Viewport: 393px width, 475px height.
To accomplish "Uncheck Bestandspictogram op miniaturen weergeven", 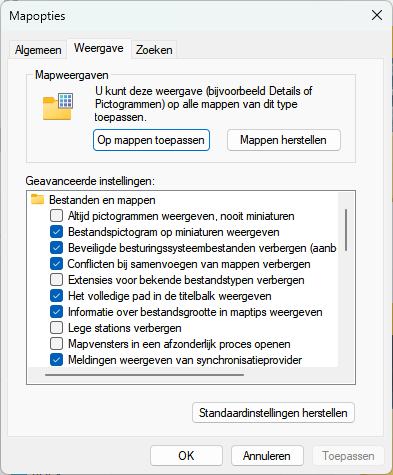I will 56,232.
